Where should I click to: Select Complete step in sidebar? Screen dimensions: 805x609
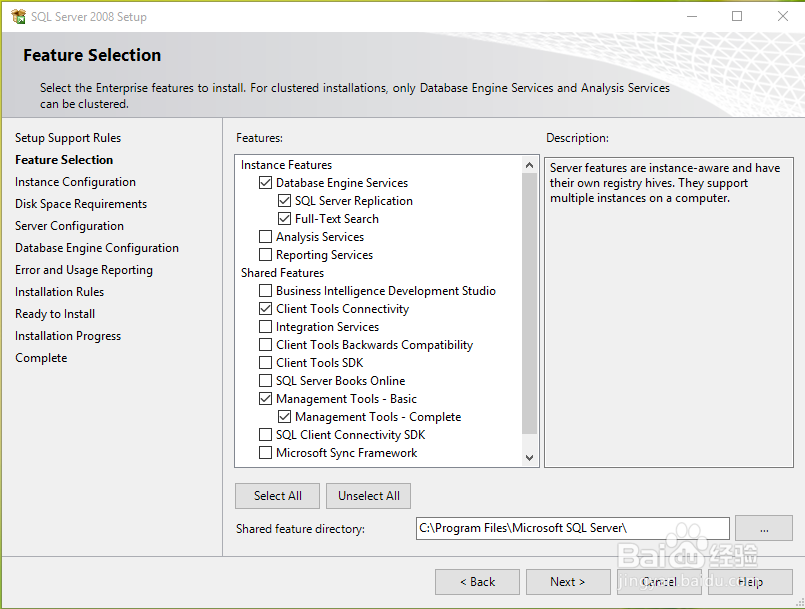coord(41,358)
